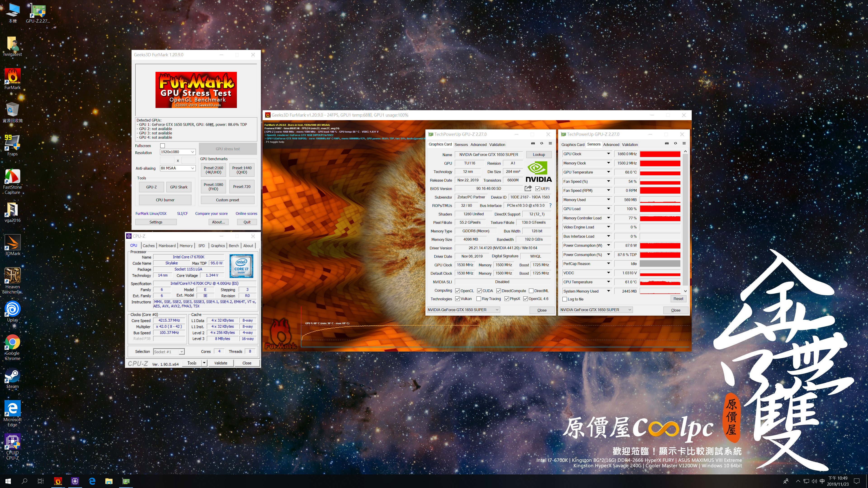This screenshot has width=868, height=488.
Task: Open the GPU-Z.2.27 desktop shortcut
Action: click(x=38, y=13)
